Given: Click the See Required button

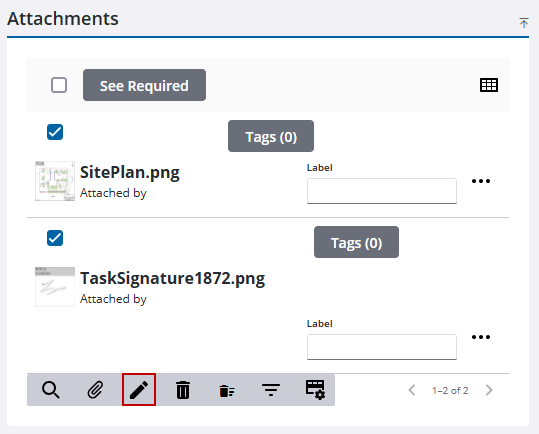Looking at the screenshot, I should pos(144,85).
